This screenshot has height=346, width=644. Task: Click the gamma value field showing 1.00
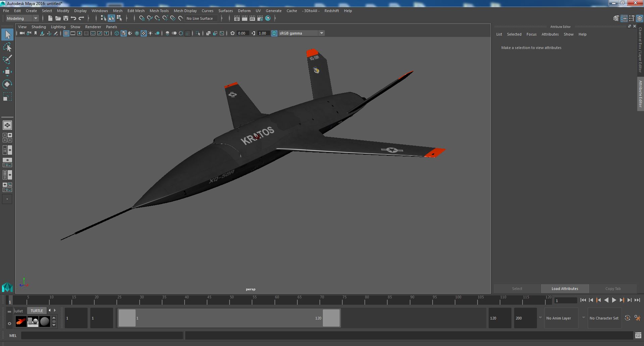263,33
